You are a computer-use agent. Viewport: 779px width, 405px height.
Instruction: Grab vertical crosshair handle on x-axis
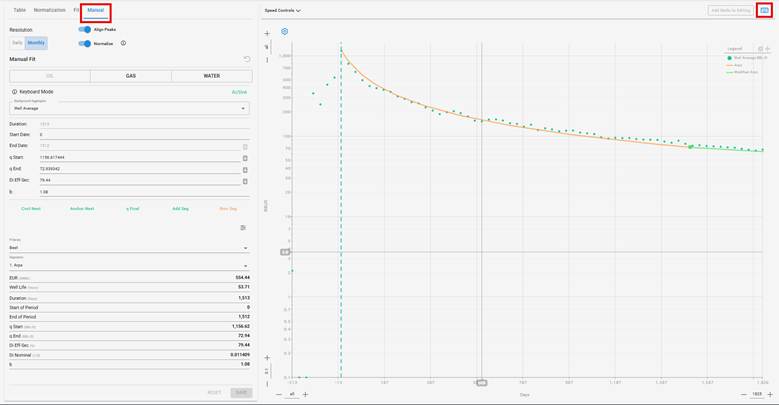pos(481,383)
